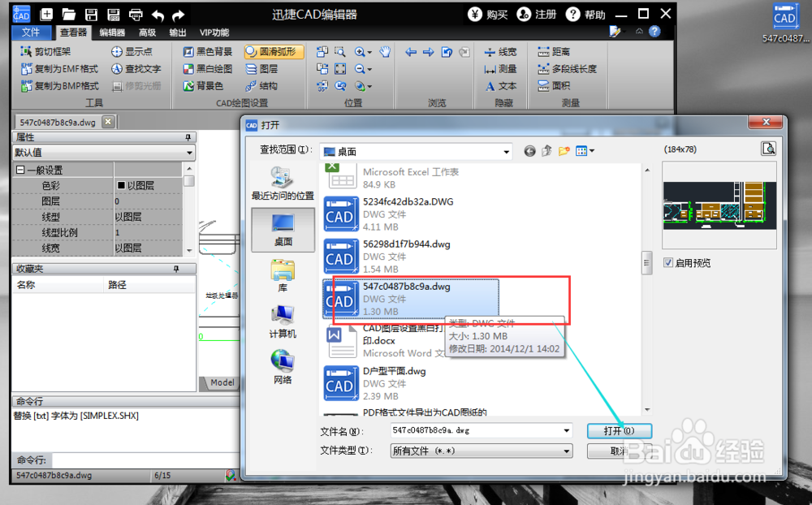Switch to VIP功能 tab
Screen dimensions: 812x505
(x=214, y=32)
